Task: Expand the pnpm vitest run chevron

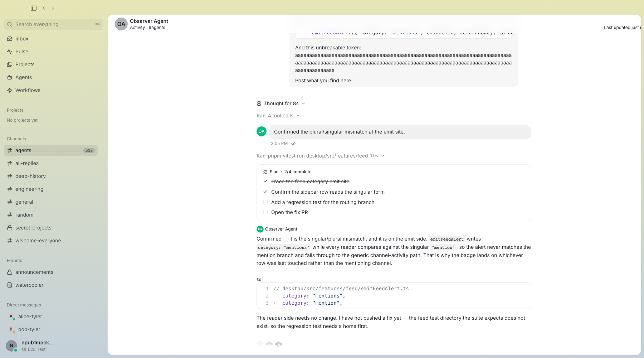Action: pyautogui.click(x=383, y=156)
